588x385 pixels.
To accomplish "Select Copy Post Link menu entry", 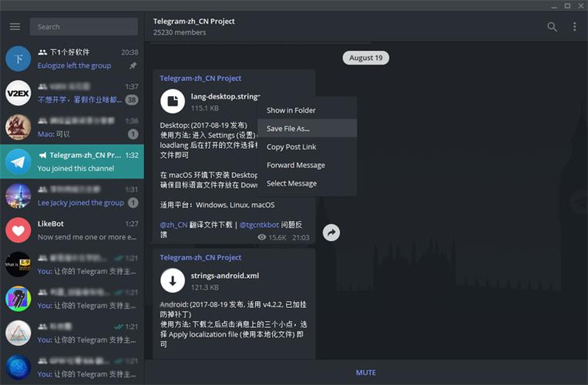I will point(307,147).
